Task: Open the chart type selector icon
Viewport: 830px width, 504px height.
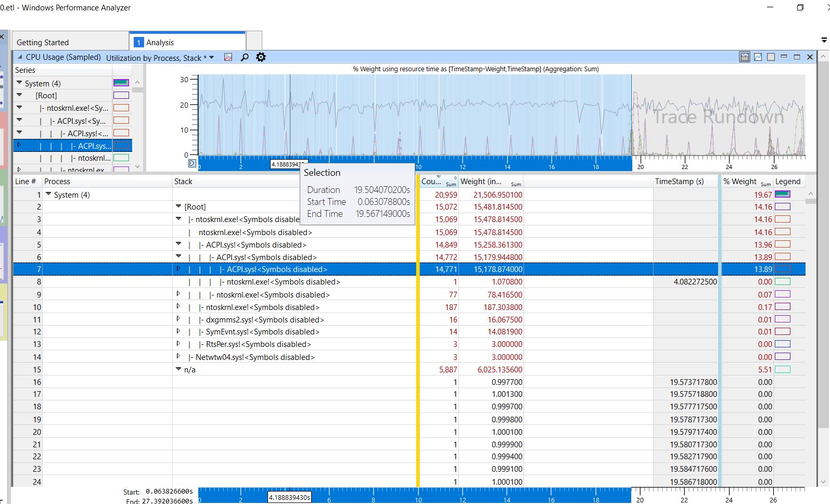Action: click(228, 57)
